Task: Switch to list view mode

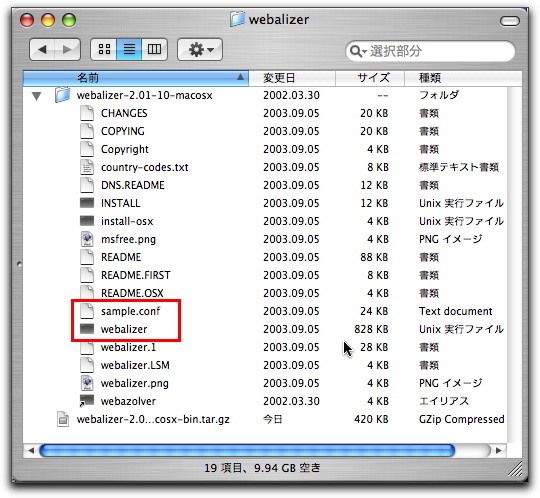Action: [129, 49]
